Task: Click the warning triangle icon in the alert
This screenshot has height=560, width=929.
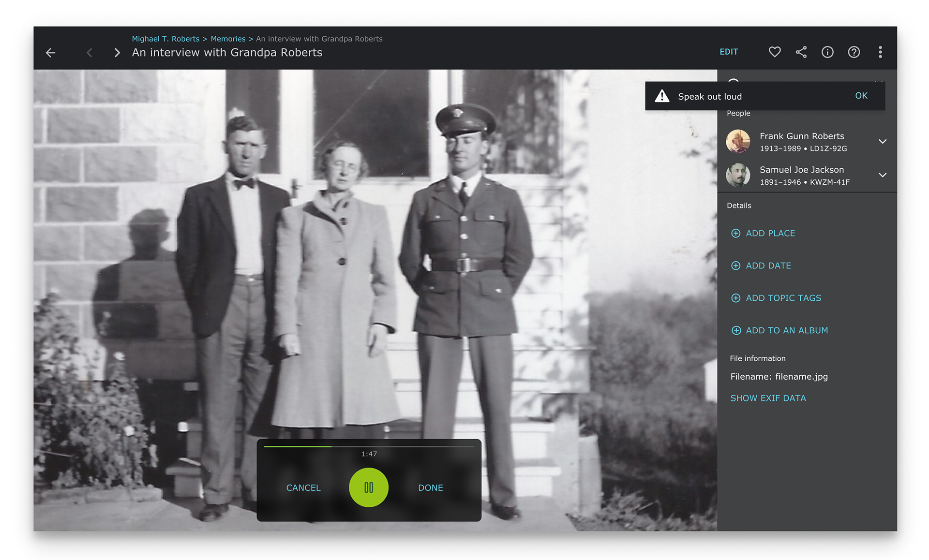Action: pos(662,96)
